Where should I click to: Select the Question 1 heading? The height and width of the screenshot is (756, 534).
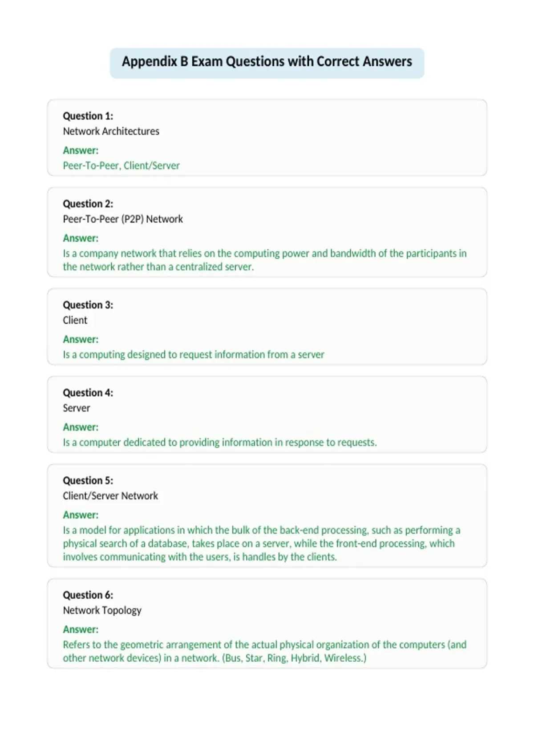88,116
